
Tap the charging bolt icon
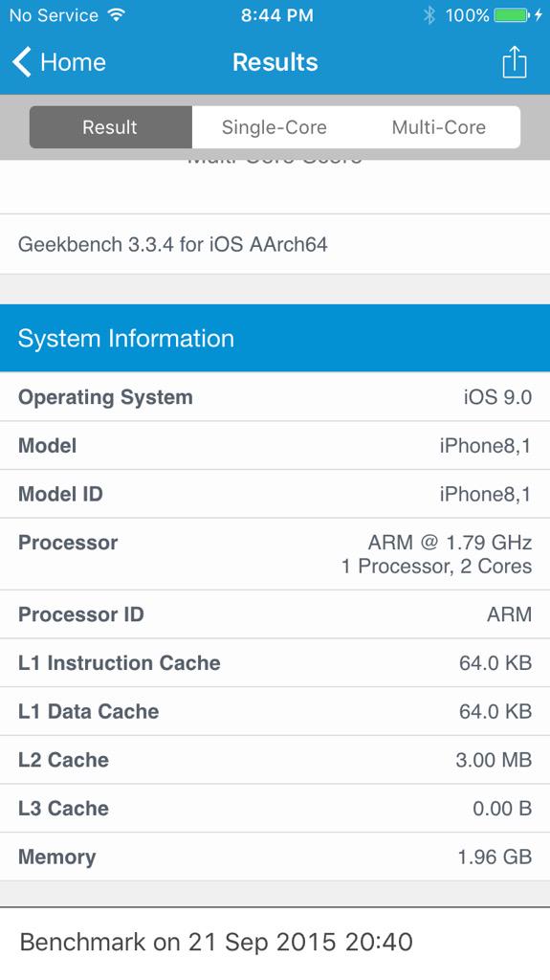(539, 15)
